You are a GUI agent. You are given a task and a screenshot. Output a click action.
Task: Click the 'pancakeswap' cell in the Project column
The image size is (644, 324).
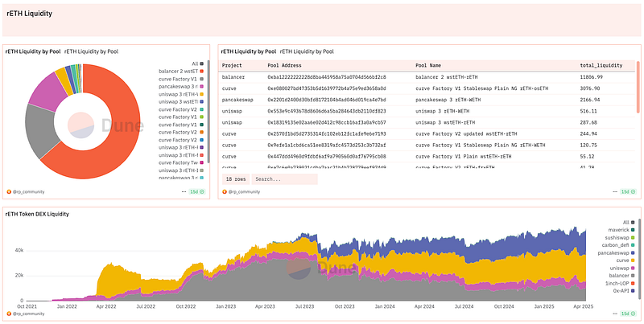[x=237, y=100]
